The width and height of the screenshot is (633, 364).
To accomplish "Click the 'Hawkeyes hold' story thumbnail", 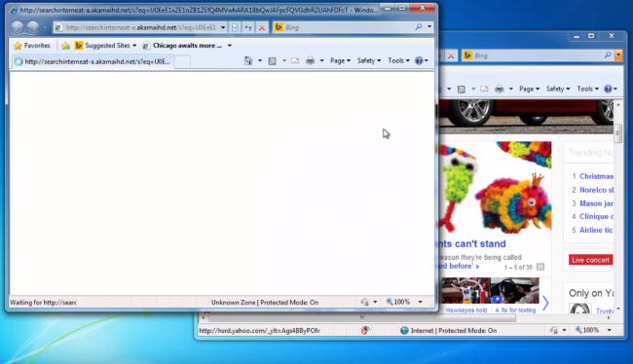I will [465, 291].
